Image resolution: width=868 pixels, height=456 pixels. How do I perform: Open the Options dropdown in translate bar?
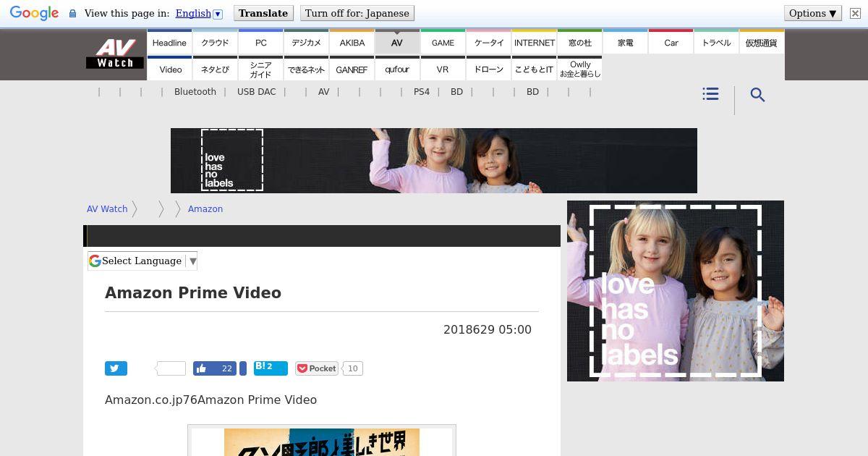tap(812, 13)
